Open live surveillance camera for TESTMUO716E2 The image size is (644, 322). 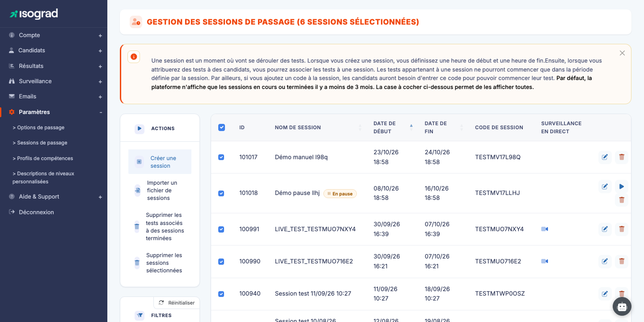click(544, 261)
